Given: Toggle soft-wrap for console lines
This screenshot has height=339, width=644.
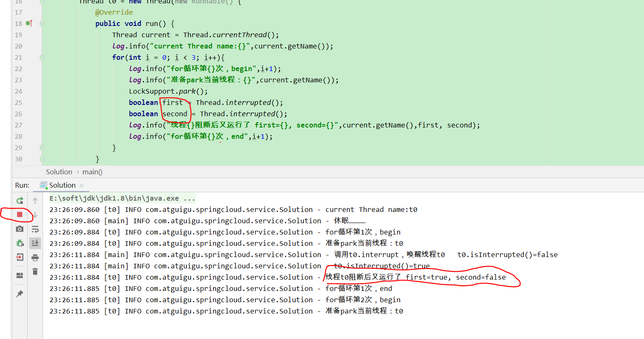Looking at the screenshot, I should pyautogui.click(x=35, y=229).
